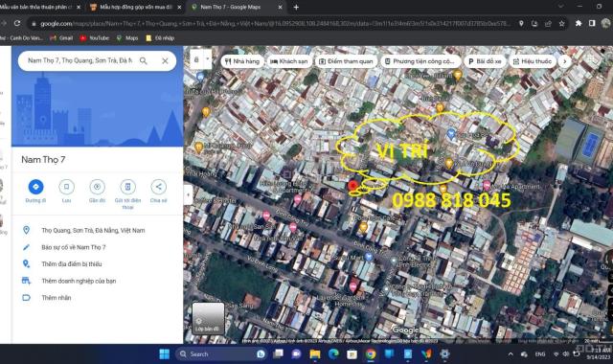The height and width of the screenshot is (364, 613).
Task: Toggle map layers via Lớp bản đồ thumbnail
Action: 209,318
